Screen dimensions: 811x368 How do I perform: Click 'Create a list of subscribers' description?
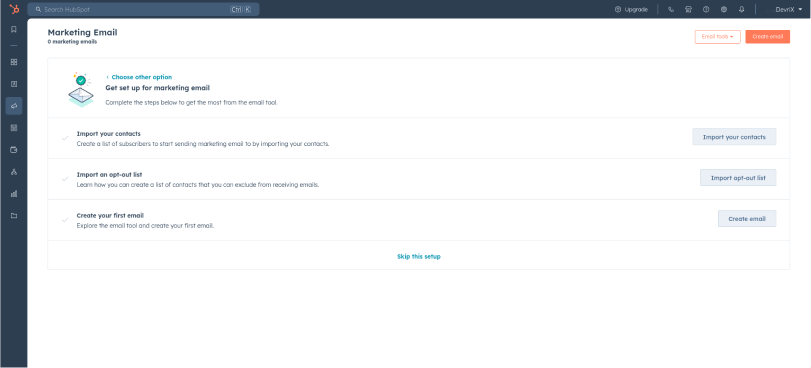[x=203, y=143]
